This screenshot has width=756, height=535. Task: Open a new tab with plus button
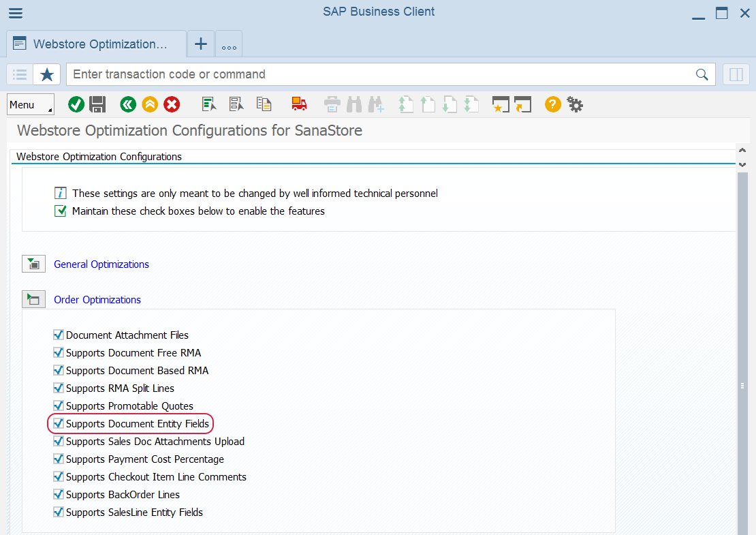click(x=201, y=44)
